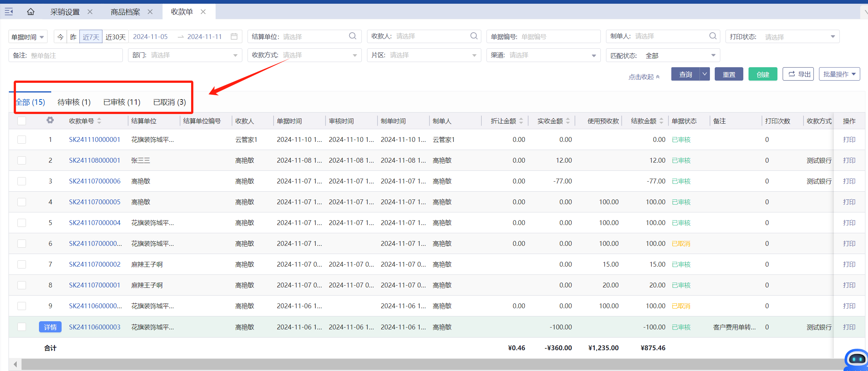Switch to the 待审核 (1) tab
868x371 pixels.
[x=74, y=102]
